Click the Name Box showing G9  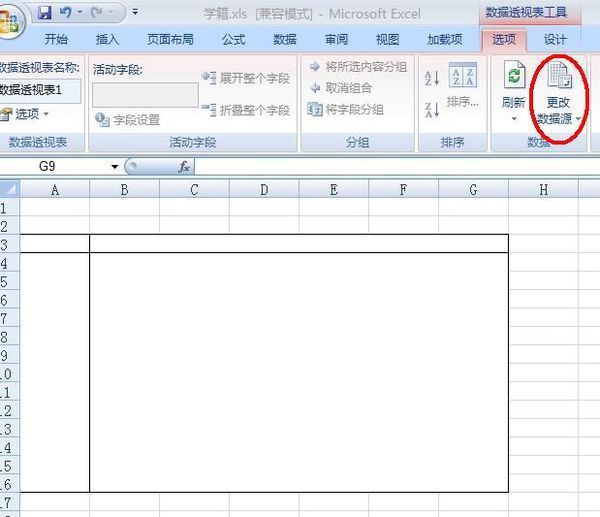55,166
